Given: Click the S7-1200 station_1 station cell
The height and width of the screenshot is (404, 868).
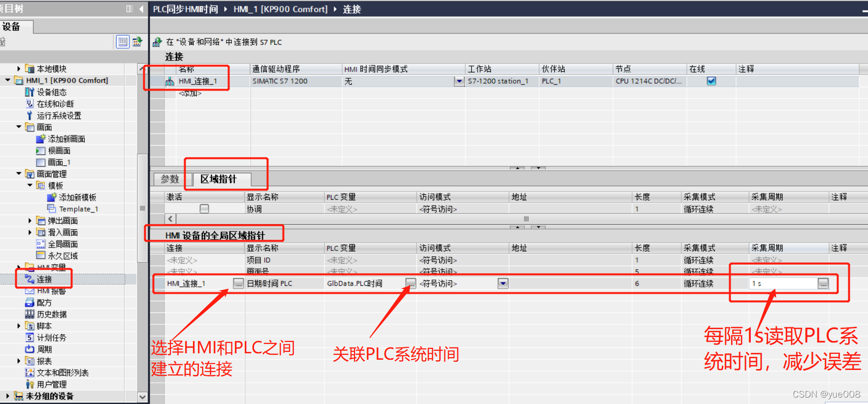Looking at the screenshot, I should pyautogui.click(x=502, y=81).
